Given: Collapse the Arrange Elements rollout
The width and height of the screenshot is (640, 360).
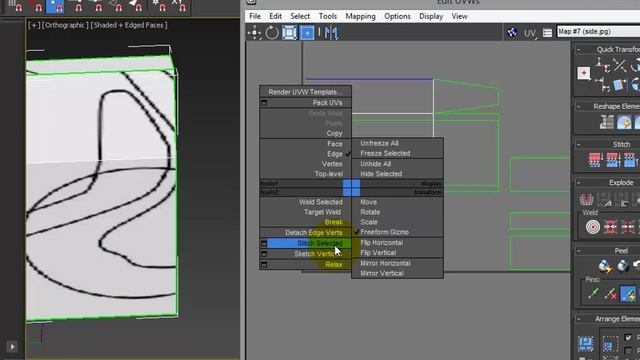Looking at the screenshot, I should point(579,319).
